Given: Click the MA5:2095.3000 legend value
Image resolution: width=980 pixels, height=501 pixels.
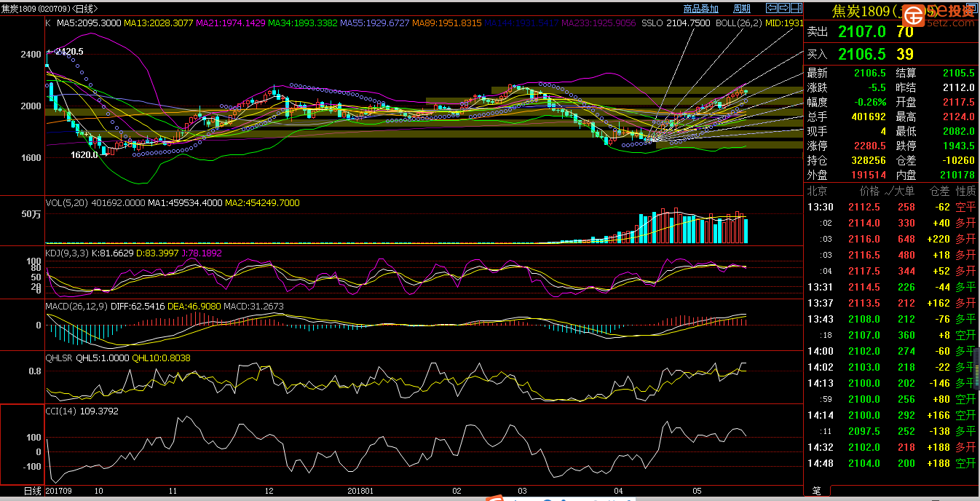Looking at the screenshot, I should 89,23.
